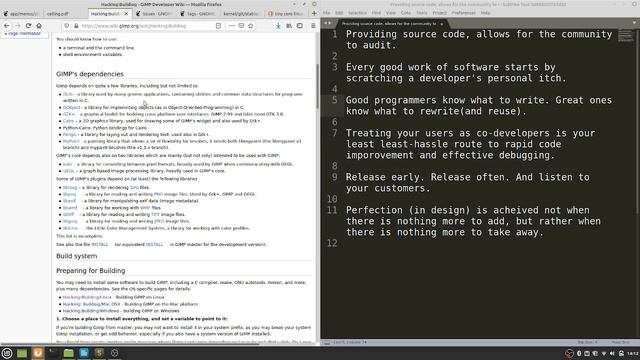Launch Firefox from taskbar
The image size is (640, 360).
point(38,353)
